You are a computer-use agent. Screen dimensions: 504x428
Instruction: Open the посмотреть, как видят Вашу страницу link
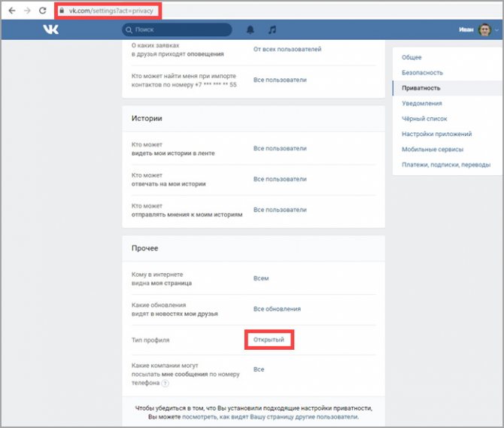click(270, 417)
